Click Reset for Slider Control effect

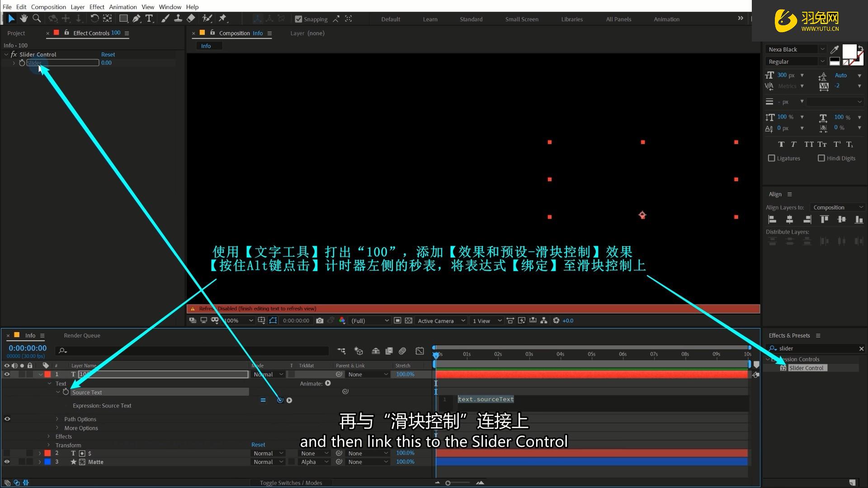(x=108, y=54)
